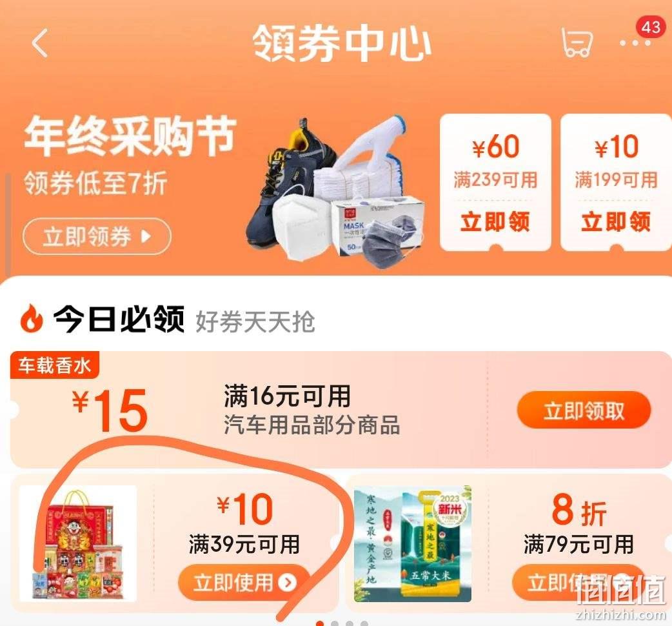Click the 立即领券 banner button
Screen dimensions: 672x626
(x=97, y=236)
